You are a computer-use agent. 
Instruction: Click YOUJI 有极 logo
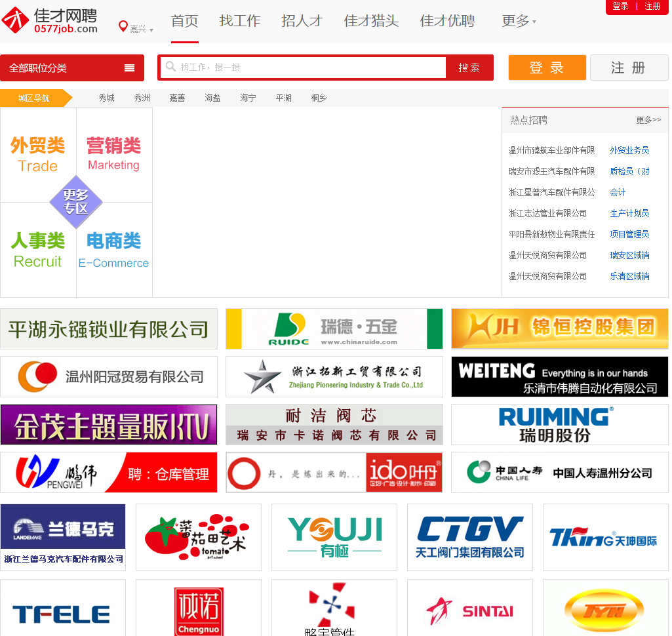334,537
